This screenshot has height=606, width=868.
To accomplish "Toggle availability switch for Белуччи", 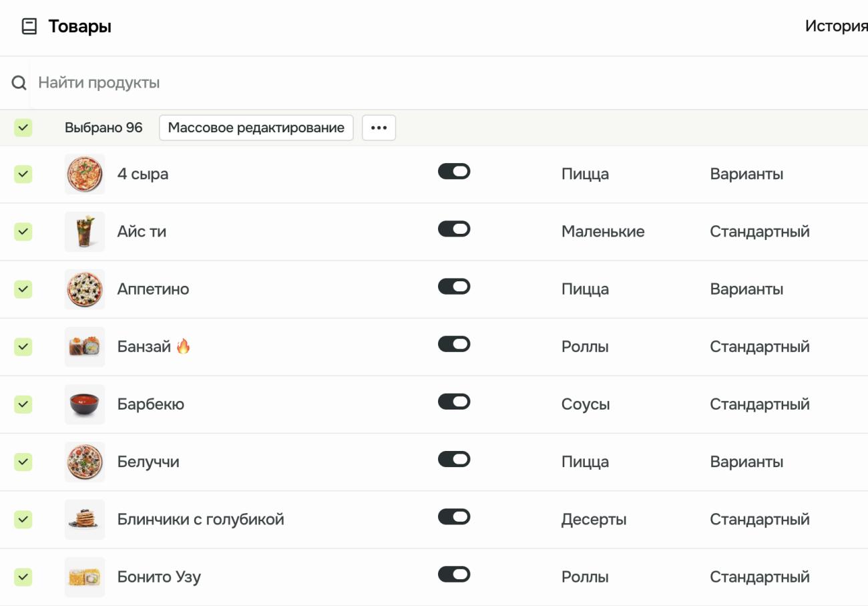I will [454, 459].
